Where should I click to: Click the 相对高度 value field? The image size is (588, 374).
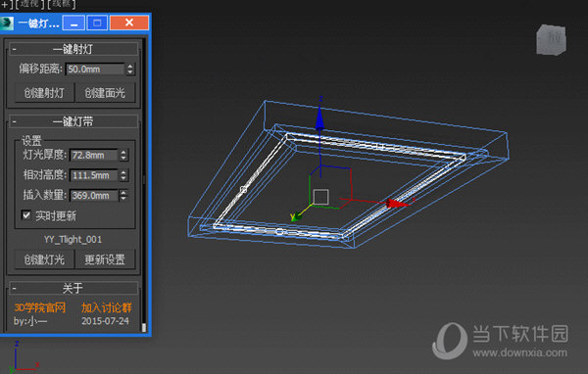click(94, 175)
